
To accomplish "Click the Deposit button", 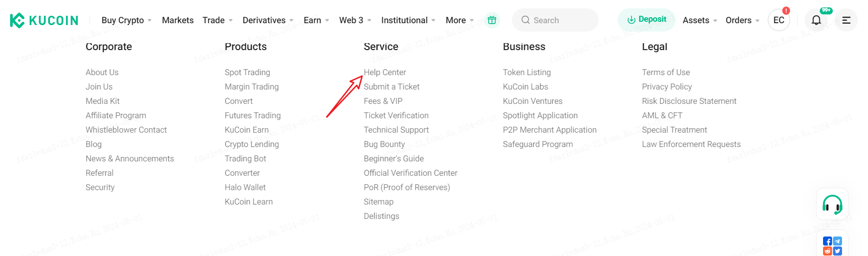I will pyautogui.click(x=646, y=19).
